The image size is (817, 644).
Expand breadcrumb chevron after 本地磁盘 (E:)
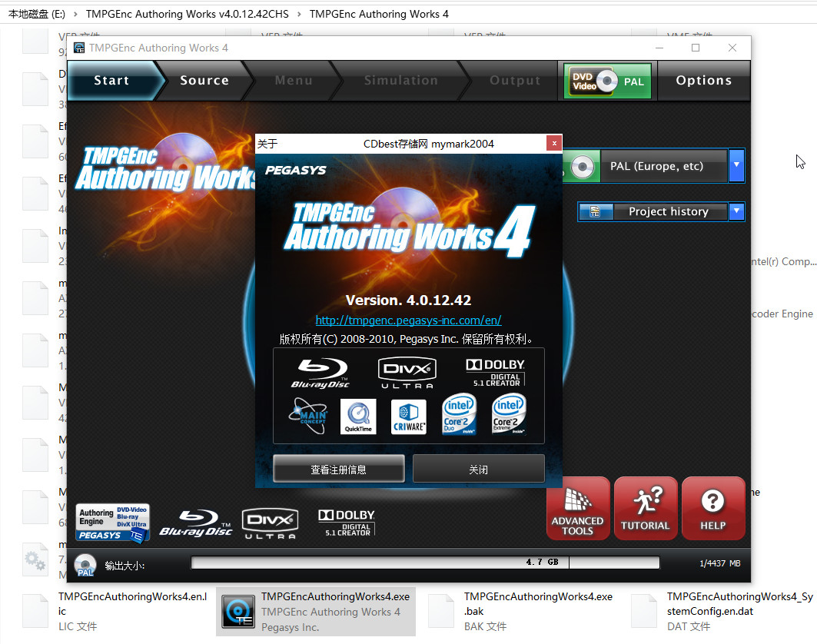75,14
